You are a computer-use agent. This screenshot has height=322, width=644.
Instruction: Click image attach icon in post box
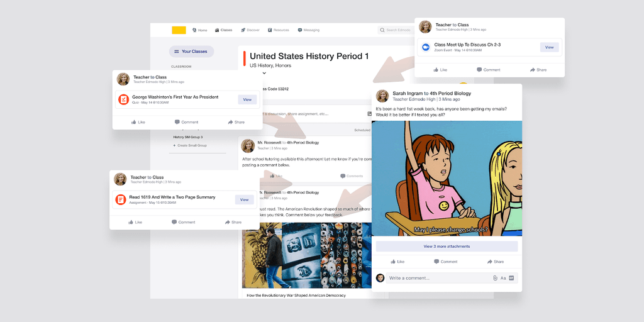coord(369,114)
